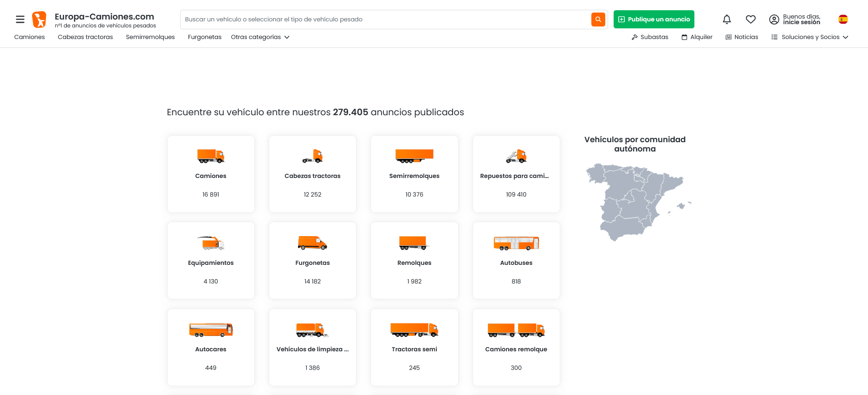The height and width of the screenshot is (395, 868).
Task: Go to the Alquiler link
Action: coord(697,37)
